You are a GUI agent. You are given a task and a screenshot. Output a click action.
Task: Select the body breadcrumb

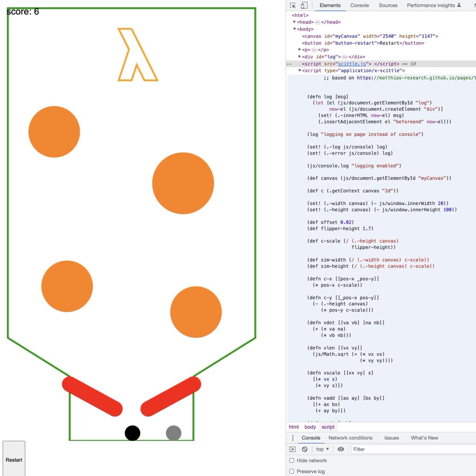[x=310, y=427]
